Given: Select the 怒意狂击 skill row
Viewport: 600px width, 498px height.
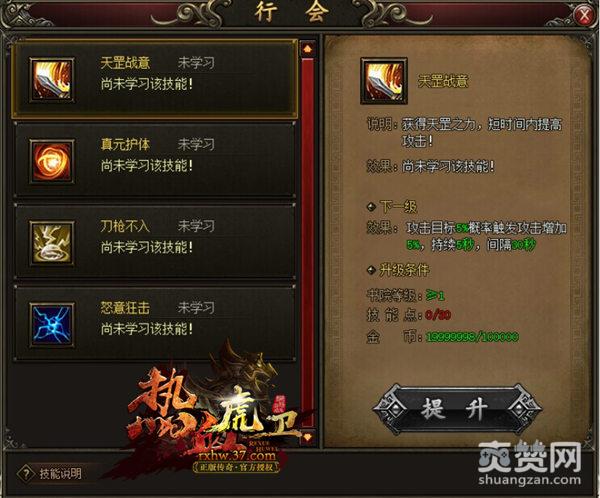Looking at the screenshot, I should pyautogui.click(x=155, y=323).
